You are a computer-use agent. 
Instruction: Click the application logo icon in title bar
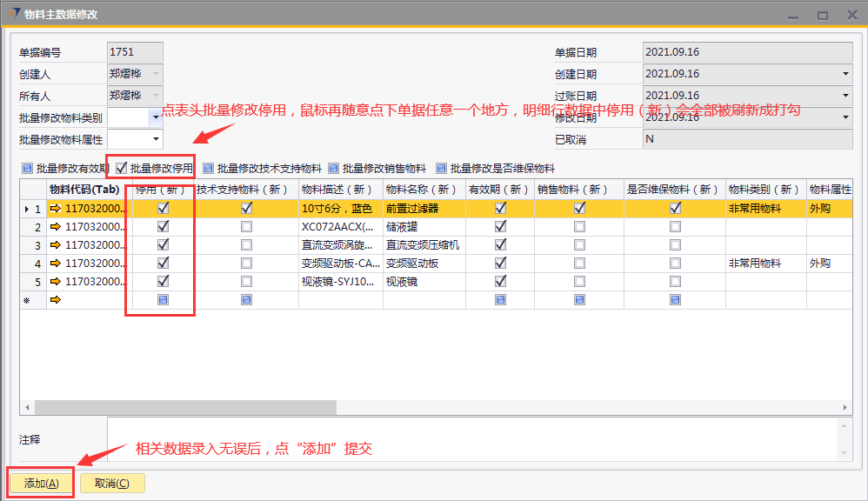(x=13, y=15)
